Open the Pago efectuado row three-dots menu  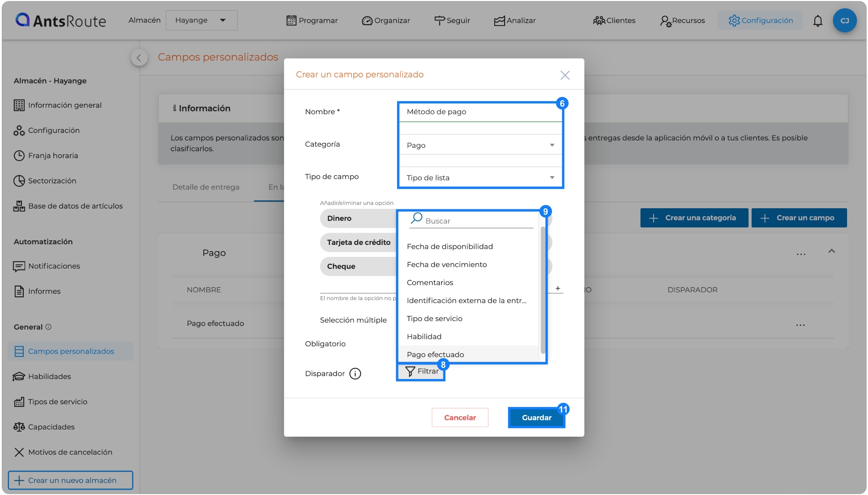[x=800, y=325]
